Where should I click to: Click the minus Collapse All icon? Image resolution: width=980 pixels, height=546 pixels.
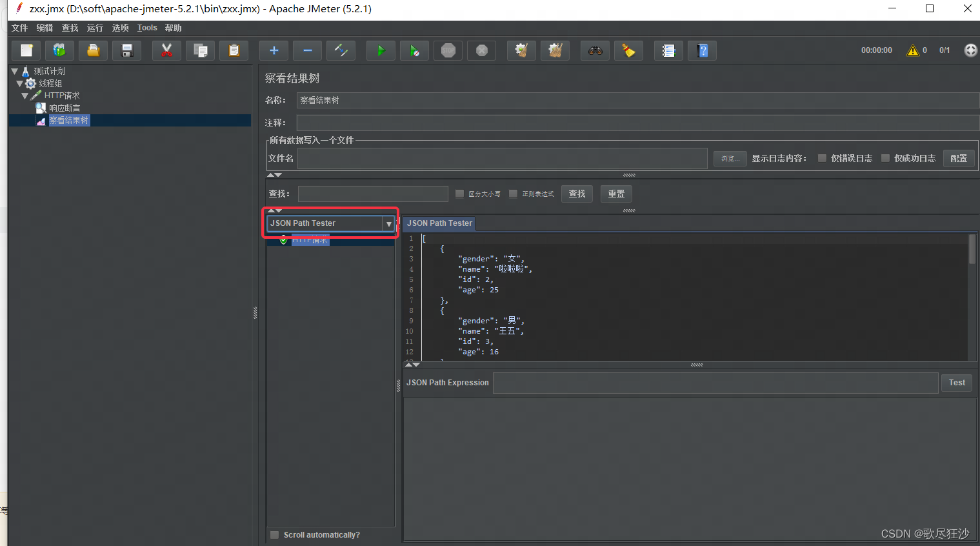pyautogui.click(x=307, y=50)
